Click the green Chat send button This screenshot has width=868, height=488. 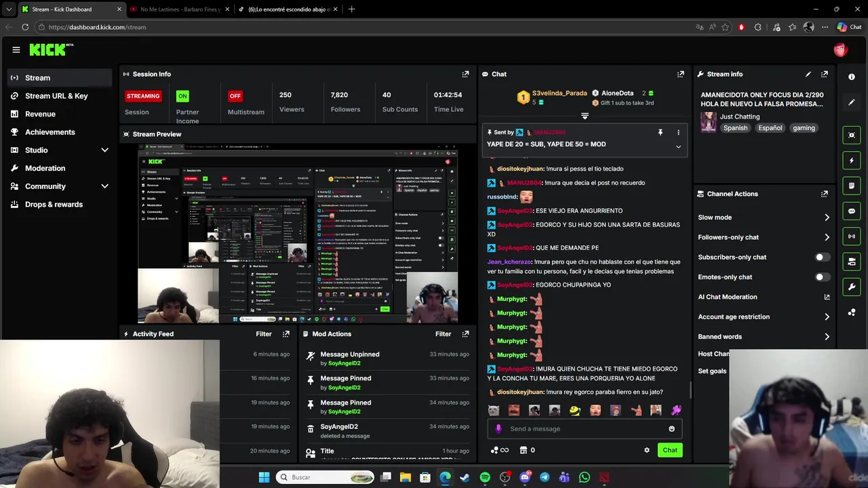click(x=670, y=450)
